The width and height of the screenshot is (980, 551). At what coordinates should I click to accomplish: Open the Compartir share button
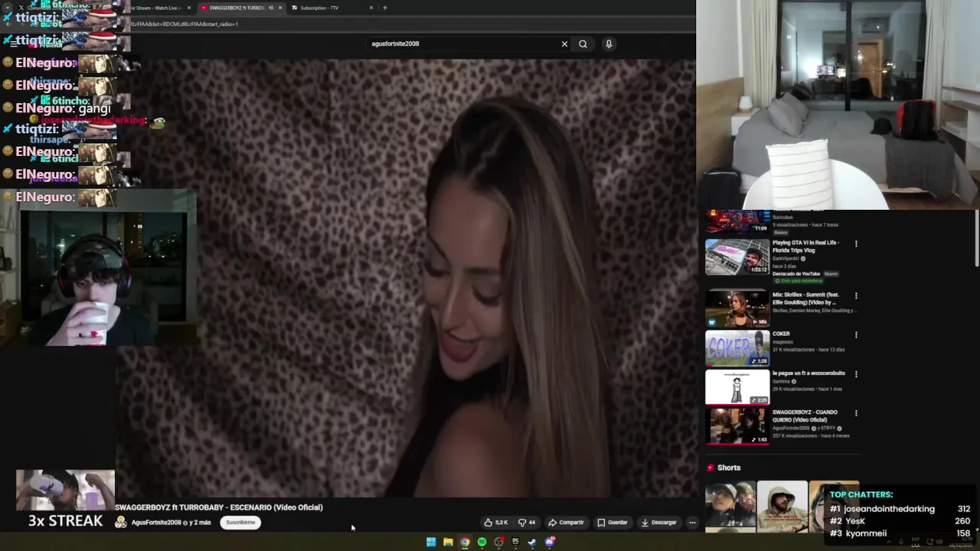coord(566,523)
